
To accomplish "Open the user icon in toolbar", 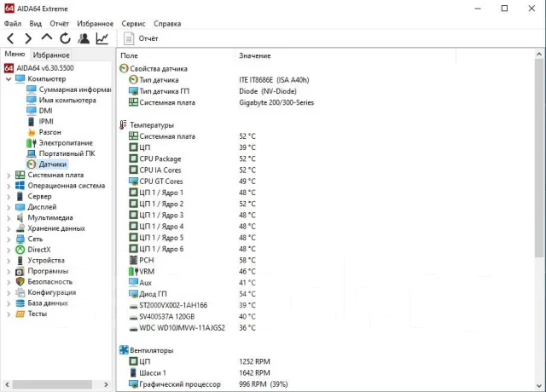I will (x=84, y=38).
